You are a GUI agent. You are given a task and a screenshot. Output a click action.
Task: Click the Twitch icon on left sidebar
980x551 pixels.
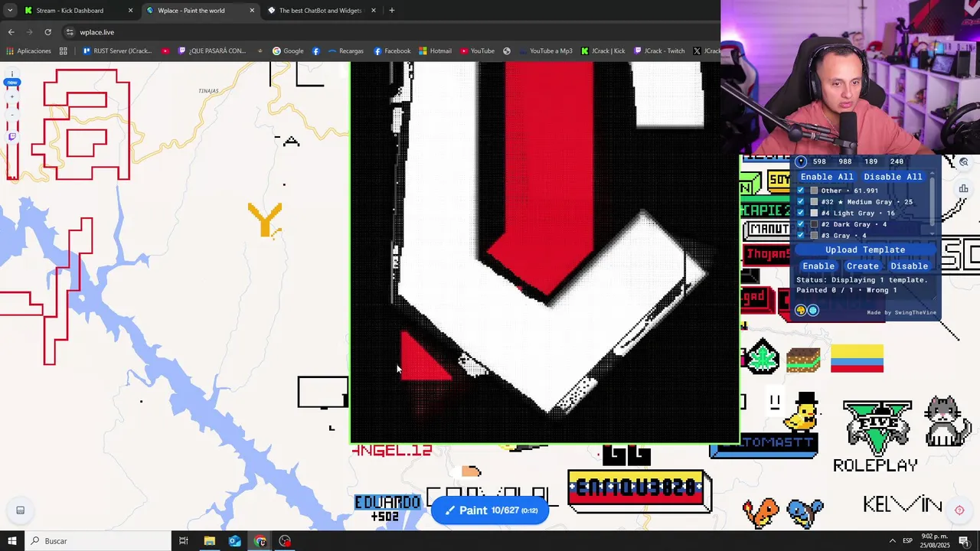point(12,136)
